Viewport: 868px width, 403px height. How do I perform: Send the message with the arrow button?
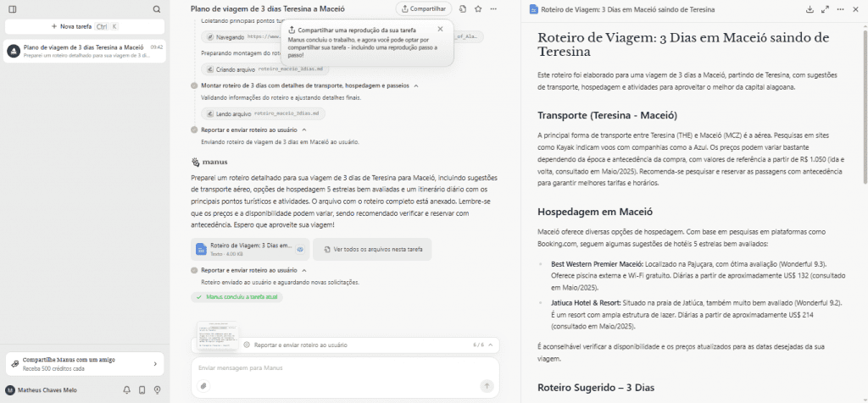tap(487, 386)
